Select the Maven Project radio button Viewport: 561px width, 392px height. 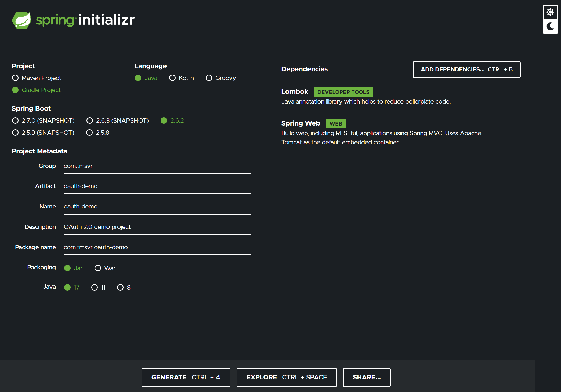[x=15, y=78]
